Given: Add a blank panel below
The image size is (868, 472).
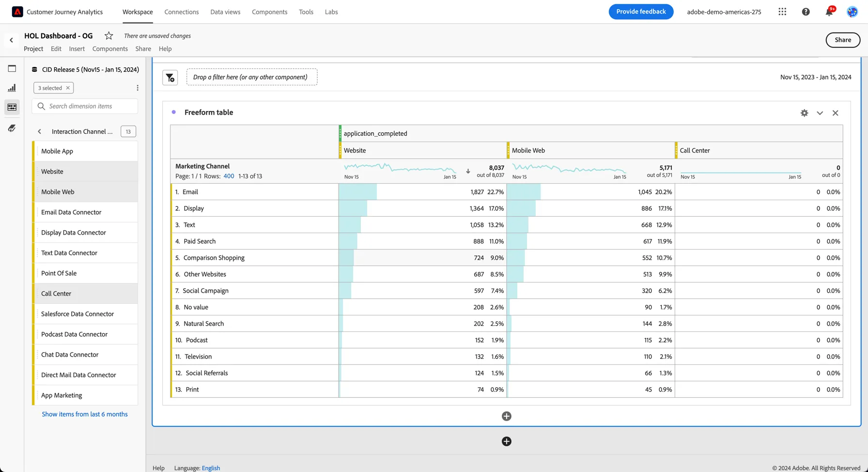Looking at the screenshot, I should tap(507, 441).
